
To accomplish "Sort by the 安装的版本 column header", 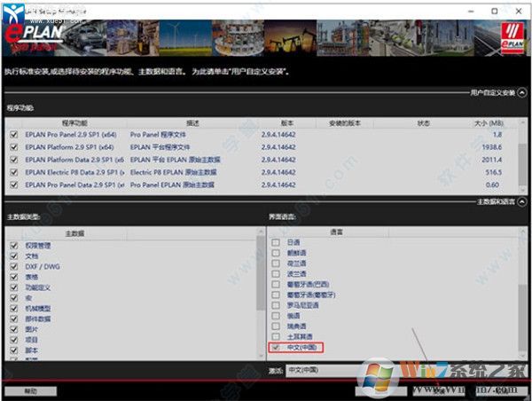I will click(x=345, y=123).
